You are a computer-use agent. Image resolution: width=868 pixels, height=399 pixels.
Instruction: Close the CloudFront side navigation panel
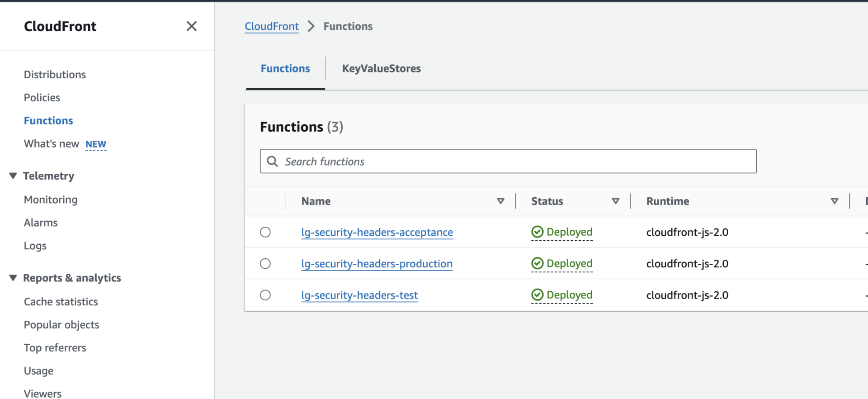192,26
